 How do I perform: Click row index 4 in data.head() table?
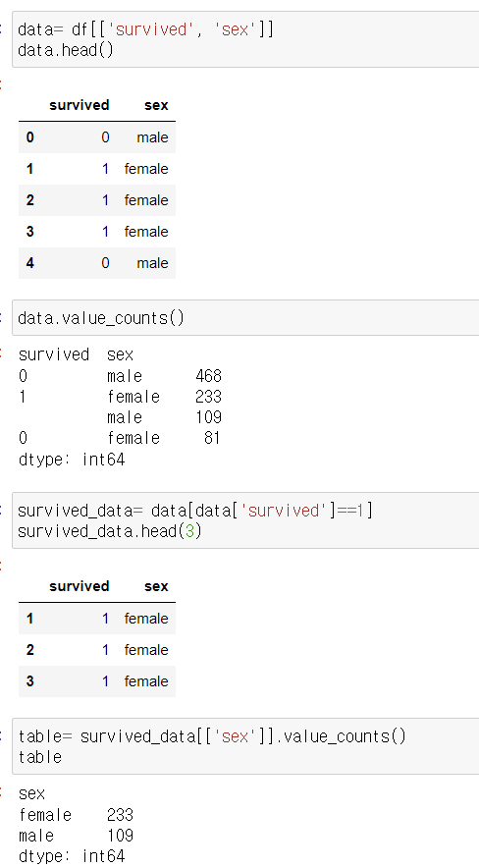click(x=29, y=262)
